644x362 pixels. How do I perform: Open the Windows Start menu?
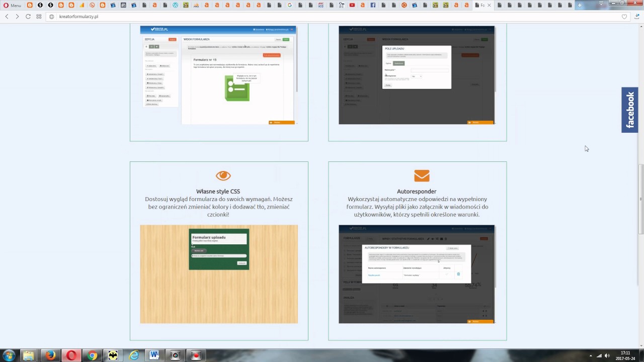point(9,355)
